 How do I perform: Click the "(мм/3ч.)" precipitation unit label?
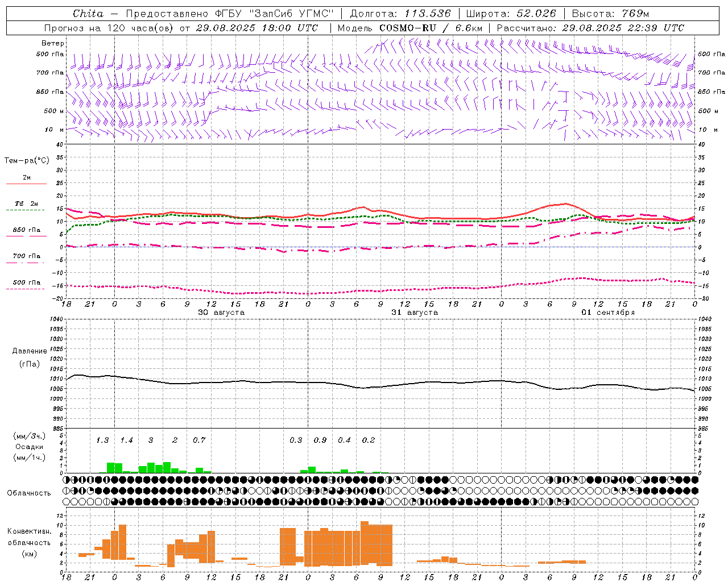coord(29,436)
